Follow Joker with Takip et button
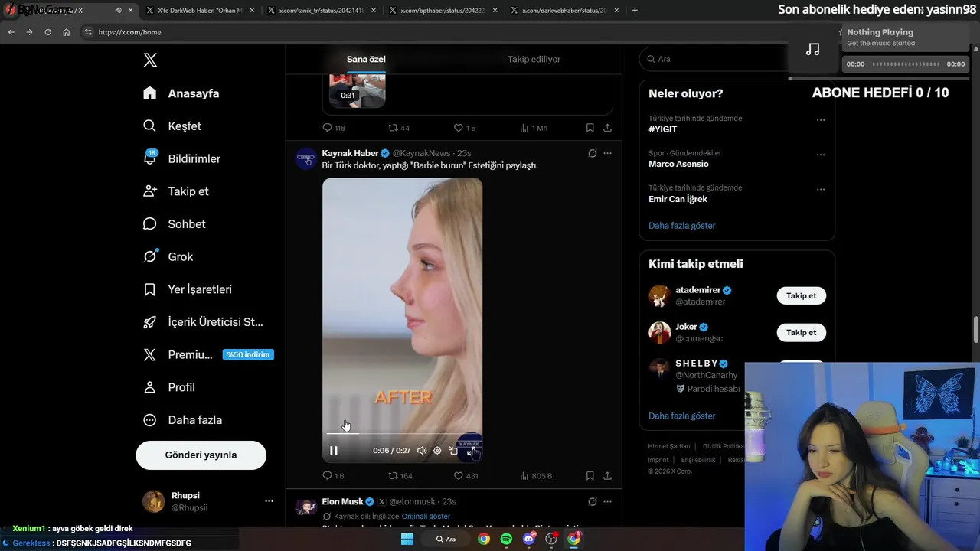980x551 pixels. [x=802, y=332]
